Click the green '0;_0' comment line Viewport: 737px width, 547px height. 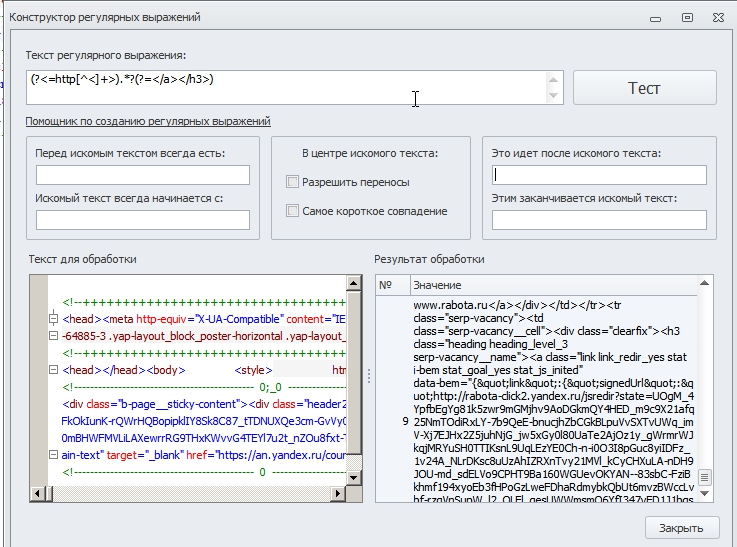tap(204, 387)
